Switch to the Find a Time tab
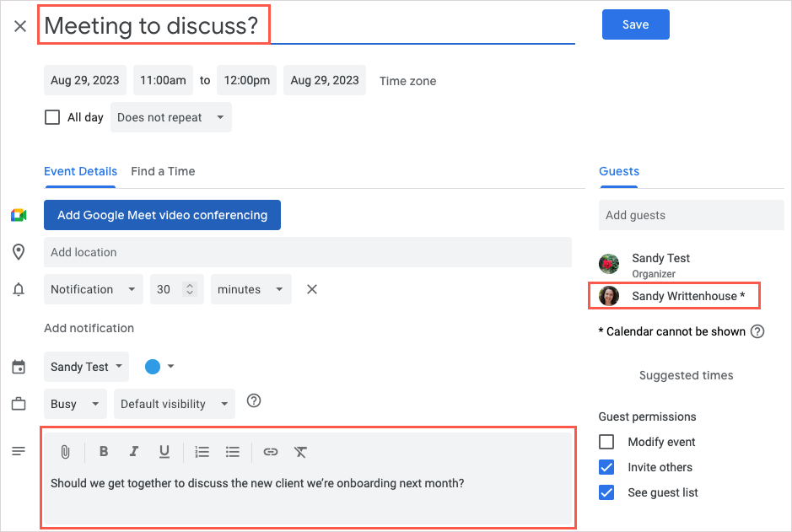Image resolution: width=792 pixels, height=532 pixels. pyautogui.click(x=163, y=171)
